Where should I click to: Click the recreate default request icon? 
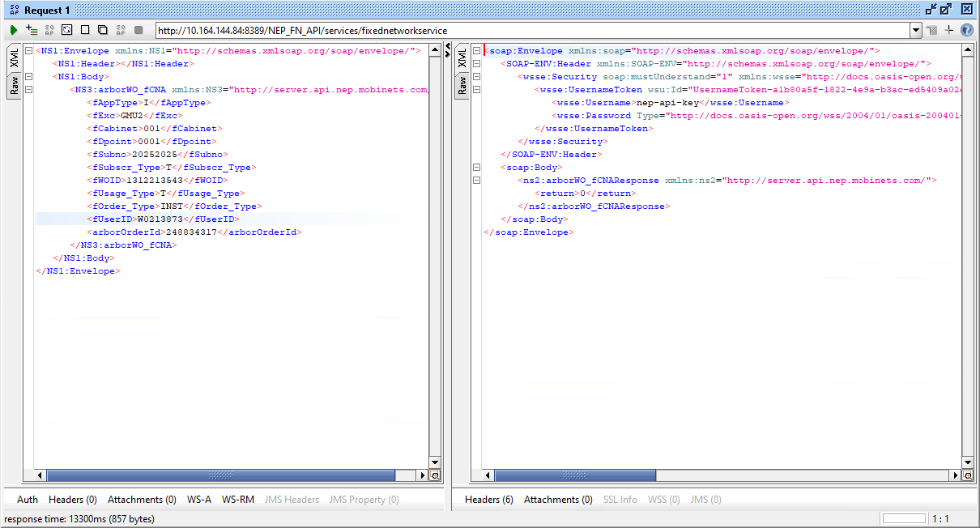click(x=49, y=30)
